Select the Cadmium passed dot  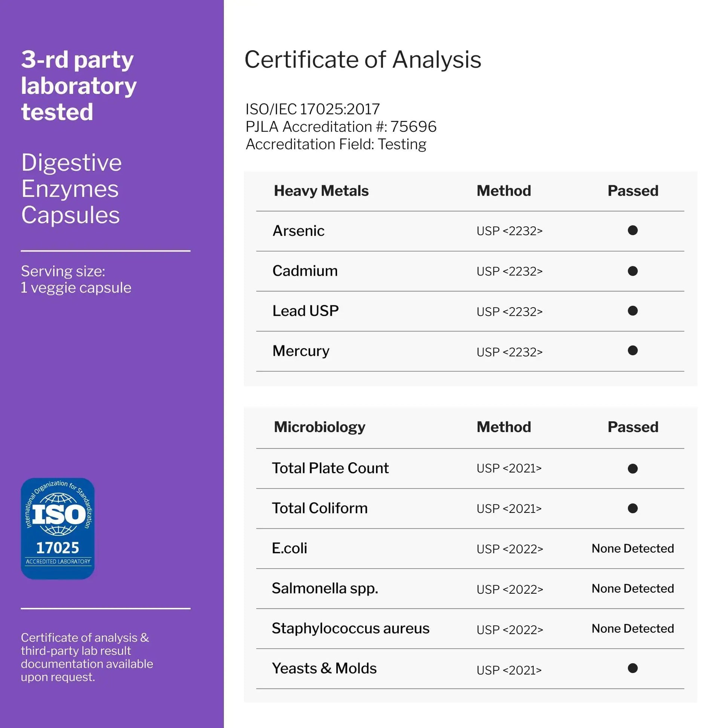[x=633, y=271]
